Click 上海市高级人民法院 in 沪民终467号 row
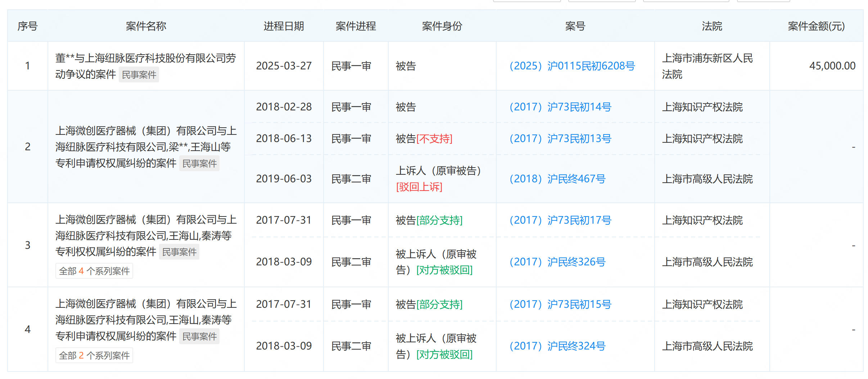This screenshot has height=379, width=868. [707, 179]
